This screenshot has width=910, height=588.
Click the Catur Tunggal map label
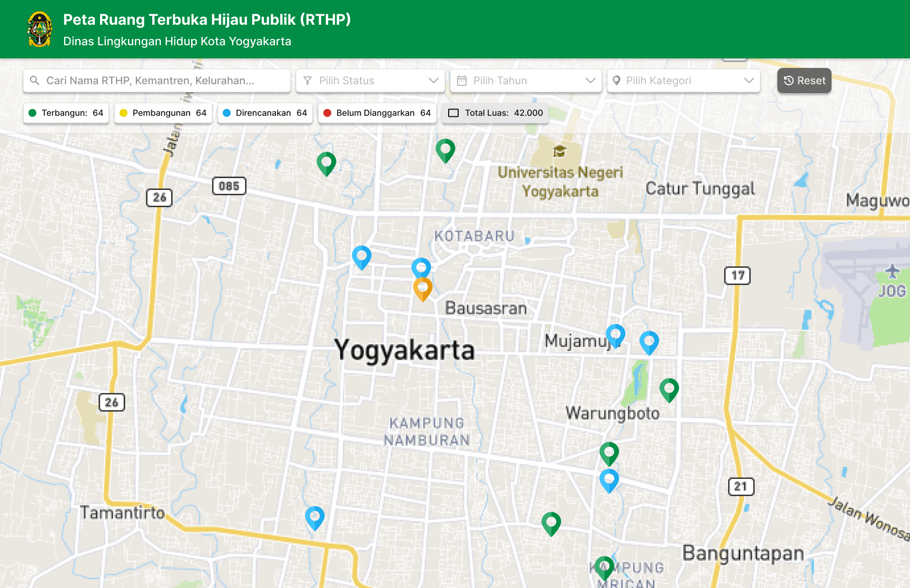[x=700, y=188]
